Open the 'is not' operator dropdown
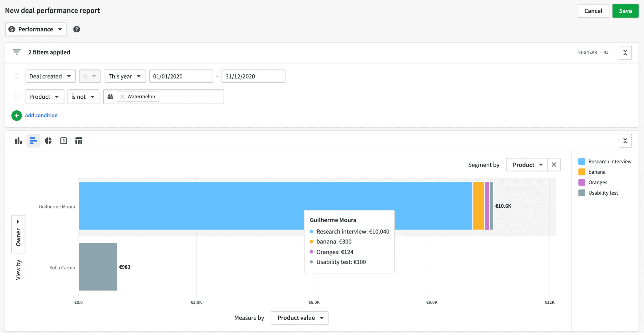 point(83,97)
